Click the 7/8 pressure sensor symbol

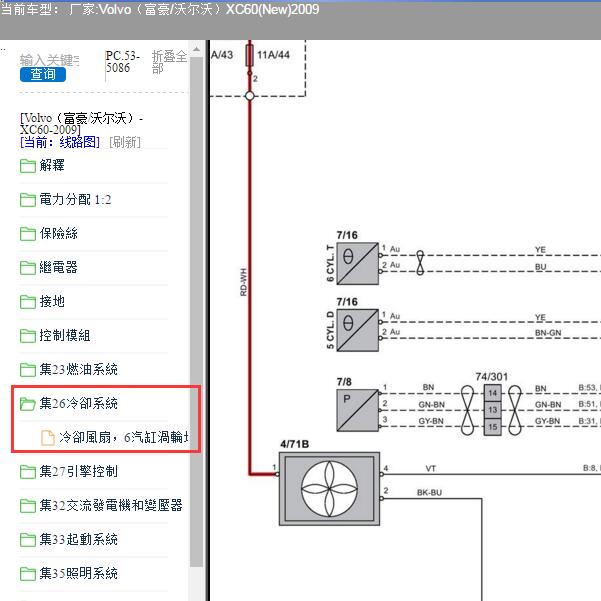(x=358, y=410)
